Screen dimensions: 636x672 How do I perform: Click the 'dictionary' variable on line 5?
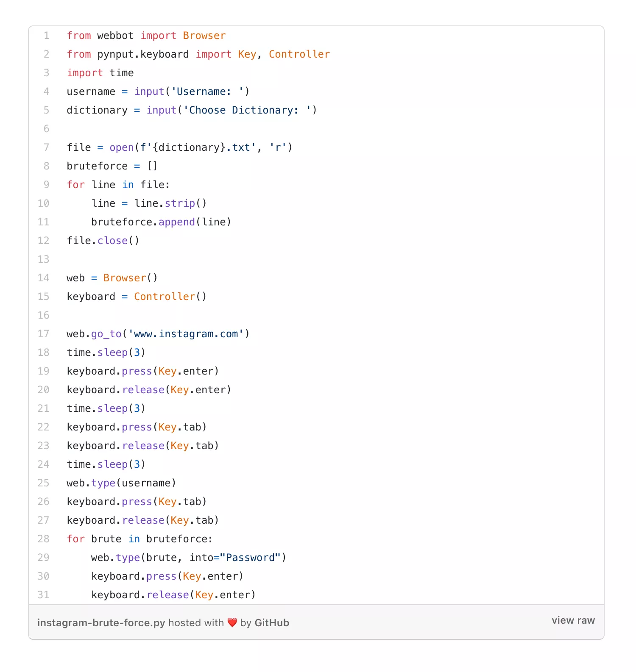[97, 110]
